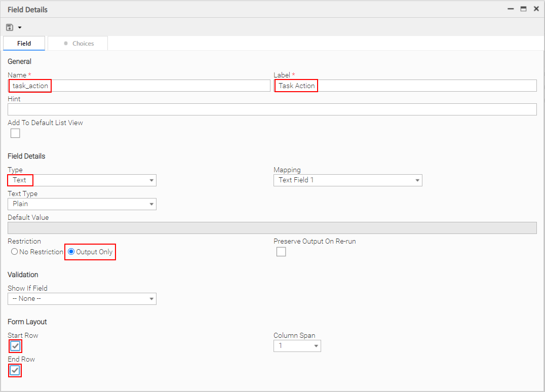Open the save options dropdown arrow
545x392 pixels.
[x=20, y=27]
